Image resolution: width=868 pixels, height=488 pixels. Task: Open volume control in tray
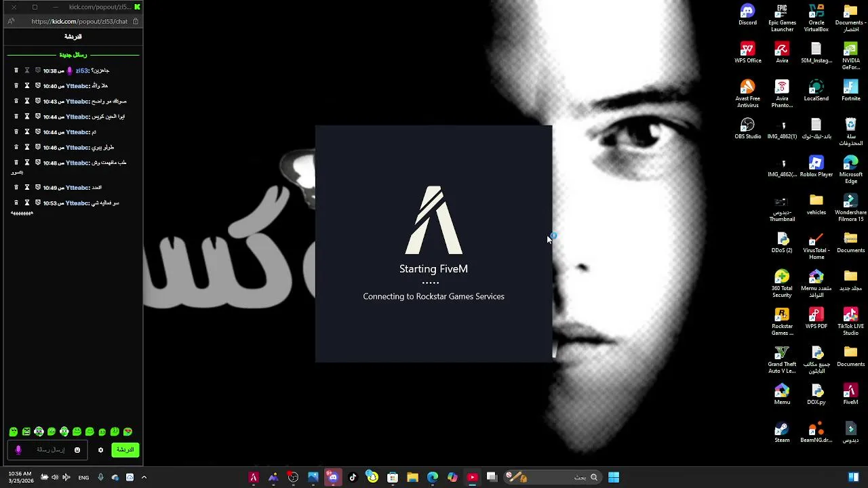pos(55,477)
